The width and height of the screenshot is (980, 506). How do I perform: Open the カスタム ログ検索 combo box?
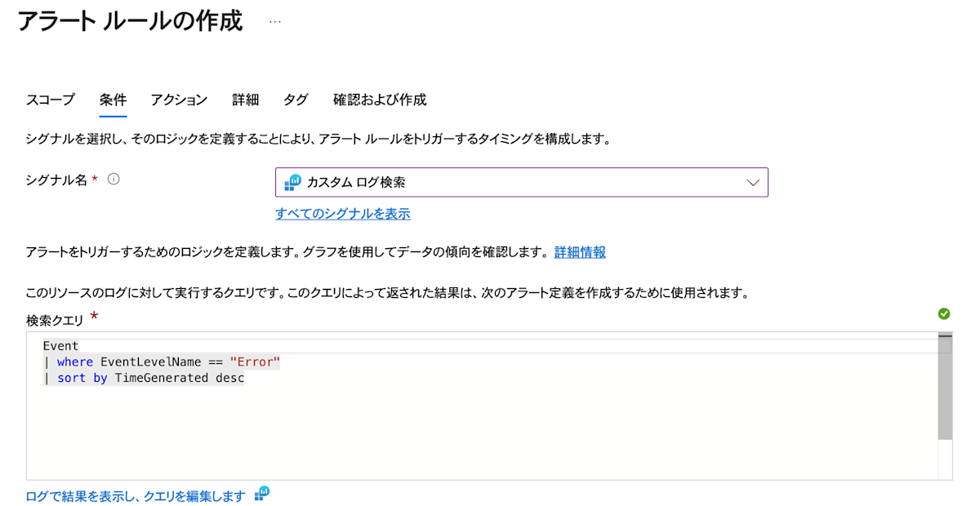522,183
